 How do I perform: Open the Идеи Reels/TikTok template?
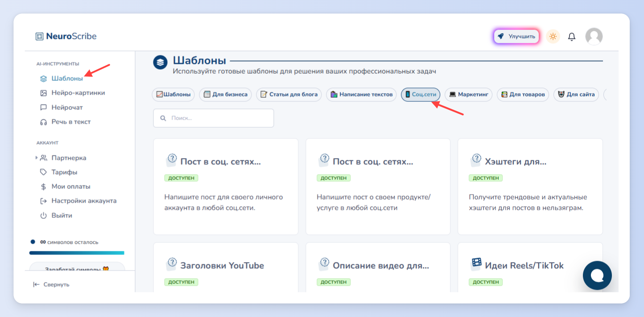(x=530, y=267)
